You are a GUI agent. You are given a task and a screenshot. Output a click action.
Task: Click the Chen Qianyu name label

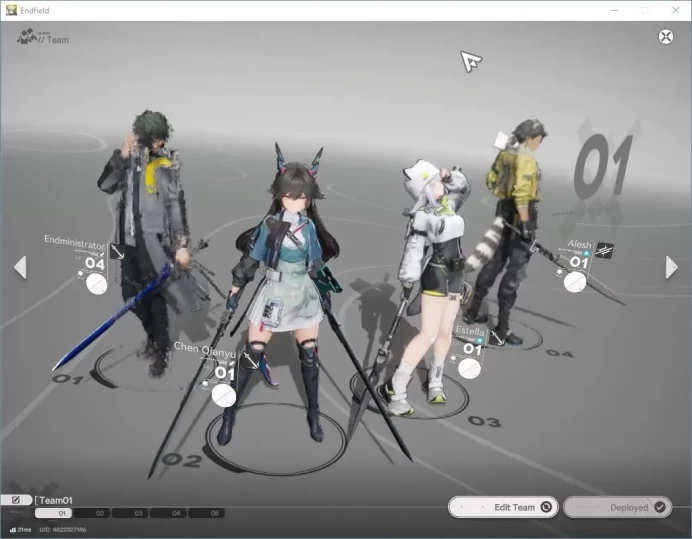tap(204, 350)
